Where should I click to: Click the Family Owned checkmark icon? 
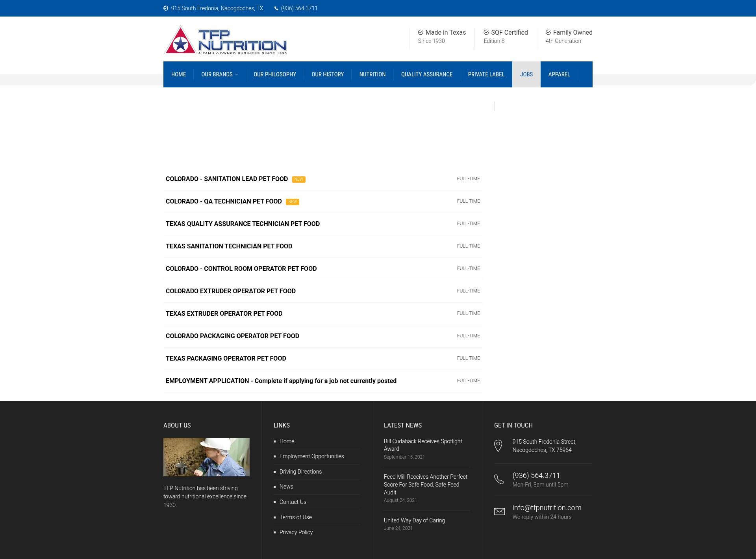(548, 32)
